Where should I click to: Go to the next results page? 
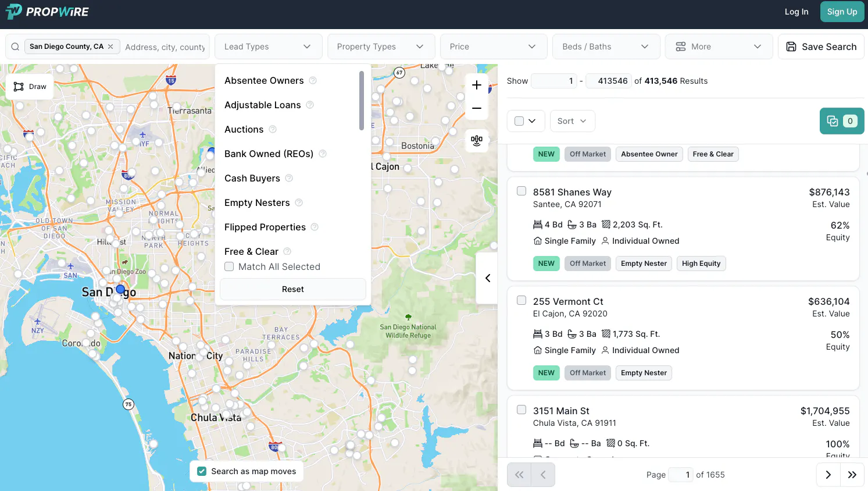(828, 475)
